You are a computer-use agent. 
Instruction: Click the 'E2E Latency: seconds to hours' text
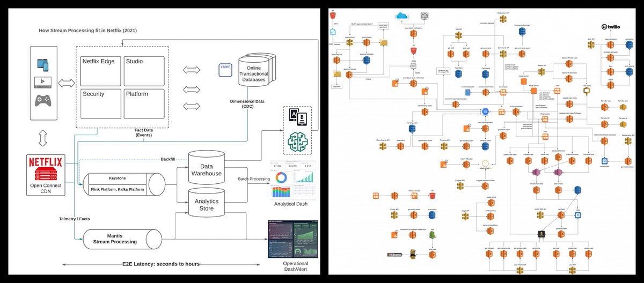[x=161, y=264]
